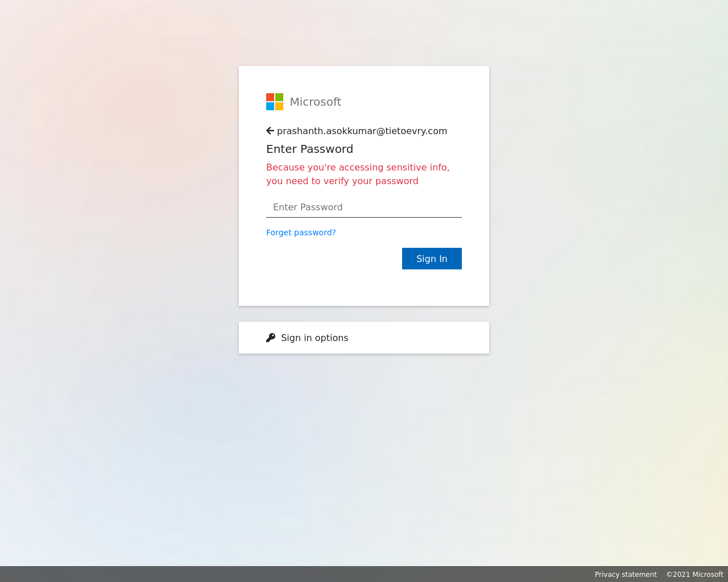This screenshot has height=582, width=728.
Task: Click the Microsoft wordmark text
Action: click(315, 102)
